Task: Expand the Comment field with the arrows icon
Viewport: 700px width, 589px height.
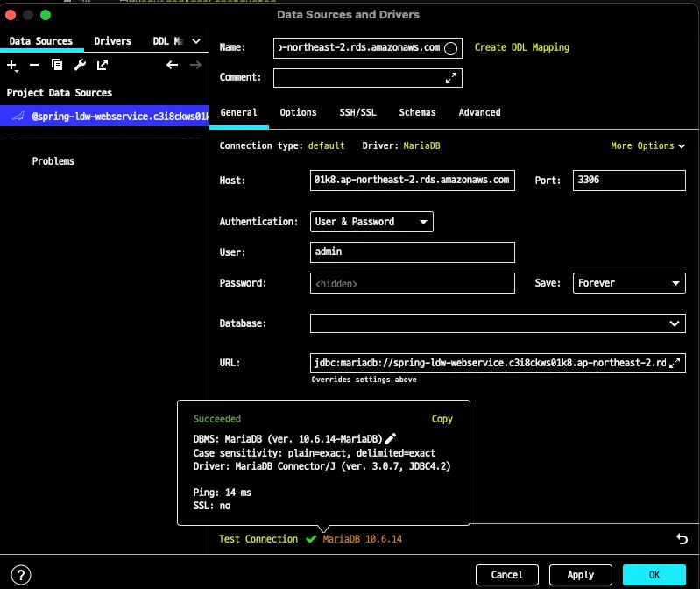Action: click(451, 78)
